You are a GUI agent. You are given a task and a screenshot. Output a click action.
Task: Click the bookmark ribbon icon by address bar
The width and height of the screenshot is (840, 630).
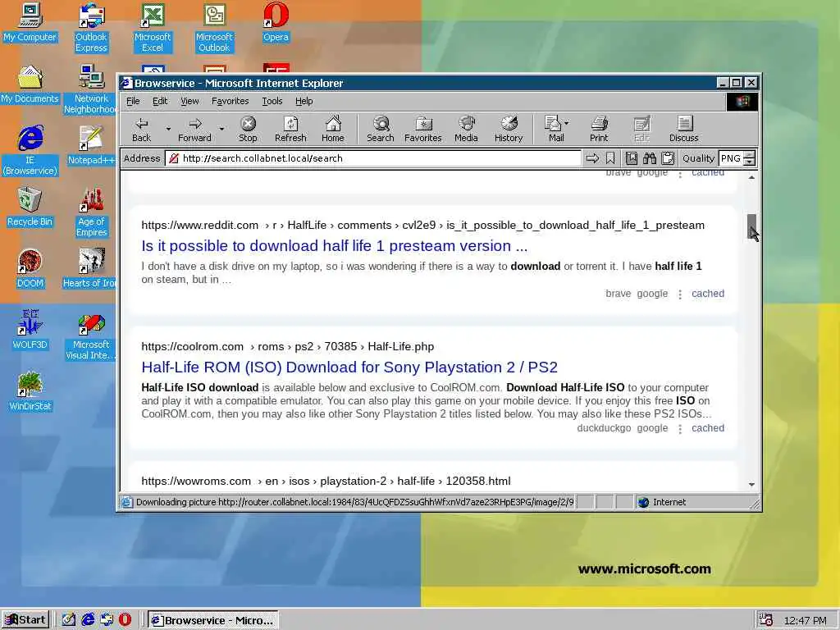[610, 158]
